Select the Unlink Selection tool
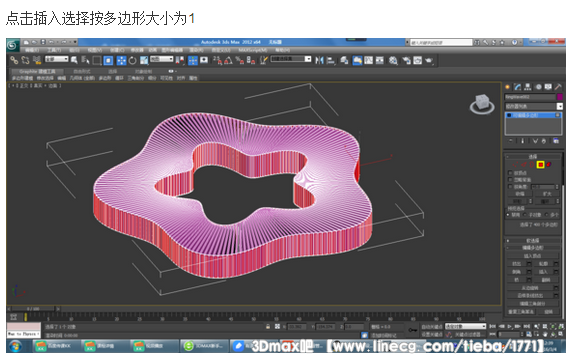 (x=25, y=60)
